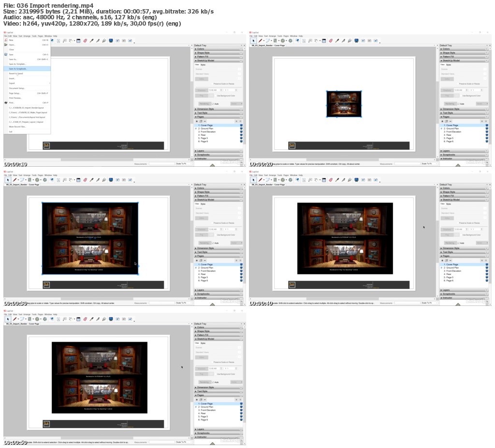Viewport: 495px width, 448px height.
Task: Activate the pink Erase tool in 00:00:20 frame
Action: point(331,41)
